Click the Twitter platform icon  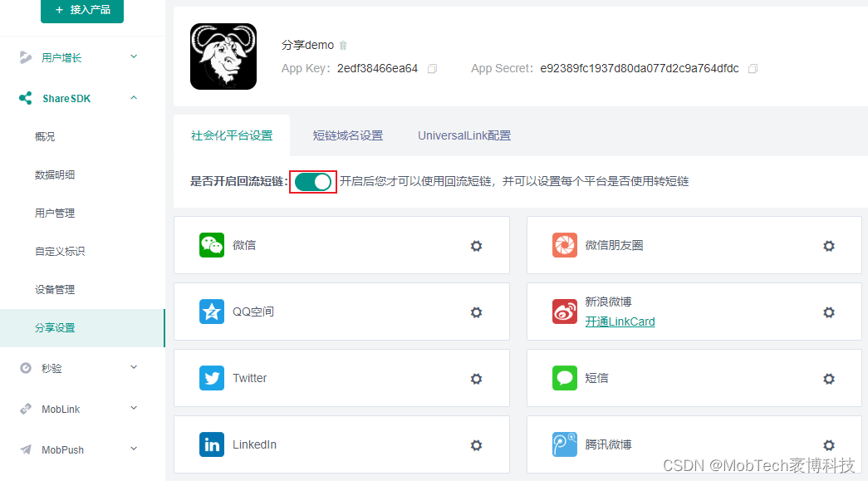click(212, 378)
